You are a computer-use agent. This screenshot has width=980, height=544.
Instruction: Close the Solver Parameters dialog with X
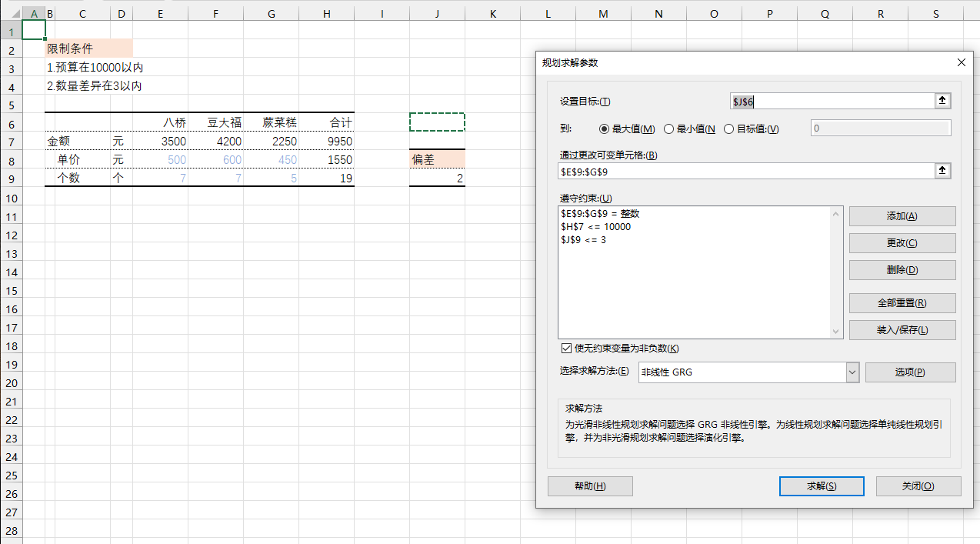tap(961, 62)
